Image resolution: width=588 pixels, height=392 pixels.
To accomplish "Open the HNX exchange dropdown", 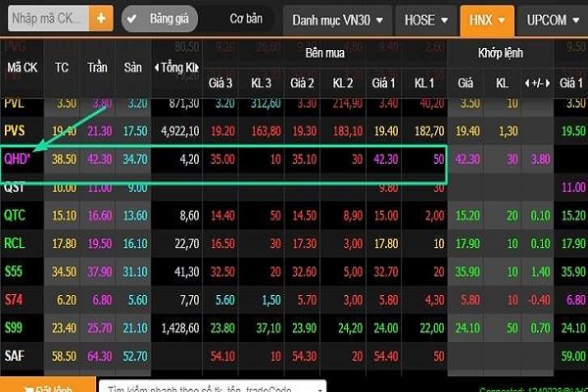I will [485, 19].
